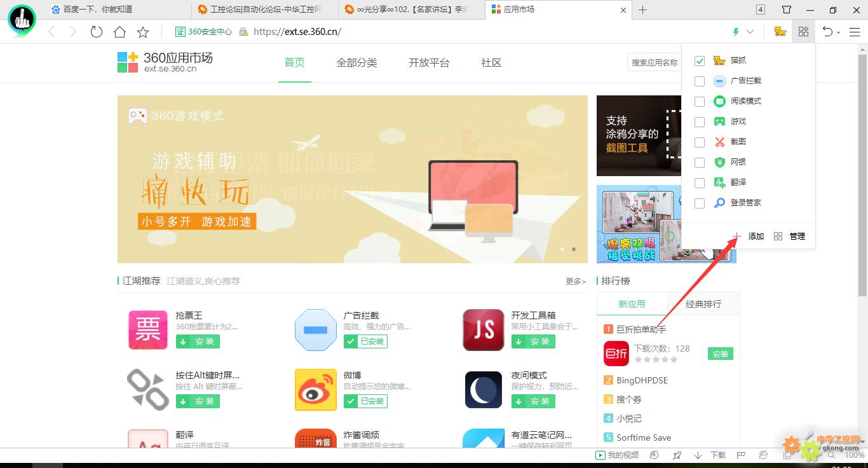This screenshot has height=468, width=868.
Task: Click the cat-catch extension icon in toolbar
Action: coord(780,32)
